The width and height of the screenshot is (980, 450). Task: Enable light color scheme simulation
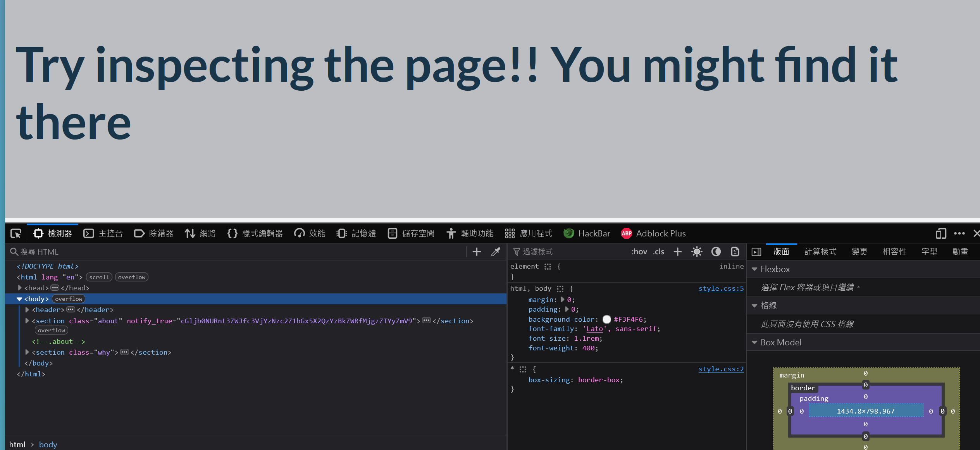696,252
